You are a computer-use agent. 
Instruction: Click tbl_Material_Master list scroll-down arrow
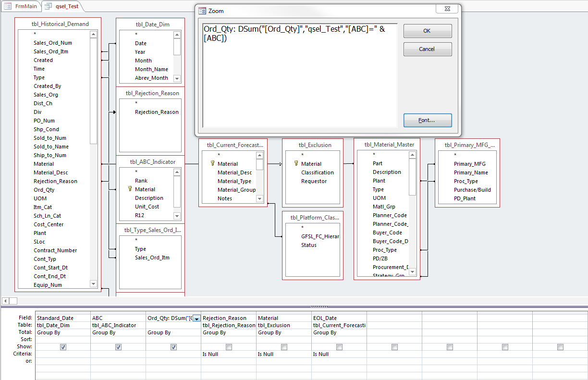point(412,272)
